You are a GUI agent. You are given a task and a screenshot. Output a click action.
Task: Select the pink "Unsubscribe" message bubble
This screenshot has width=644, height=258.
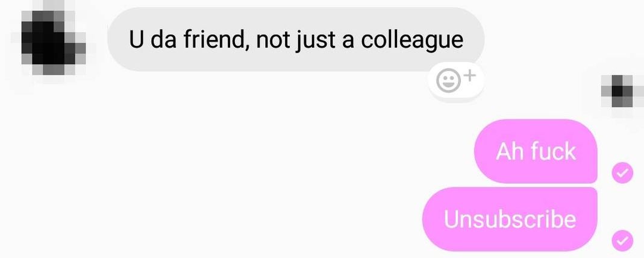pyautogui.click(x=510, y=219)
